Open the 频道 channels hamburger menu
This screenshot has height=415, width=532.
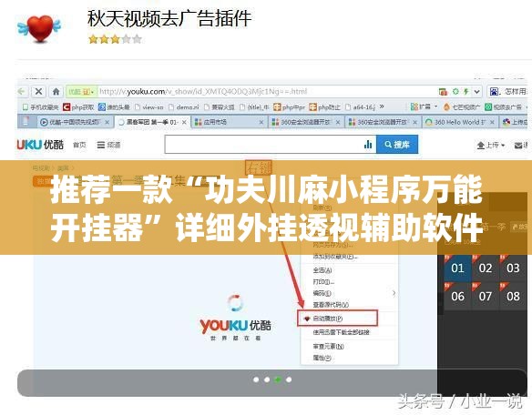(108, 145)
